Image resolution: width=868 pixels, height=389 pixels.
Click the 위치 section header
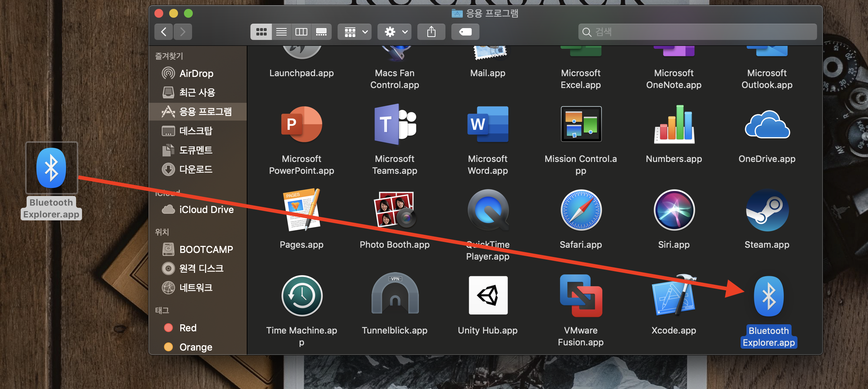tap(162, 232)
